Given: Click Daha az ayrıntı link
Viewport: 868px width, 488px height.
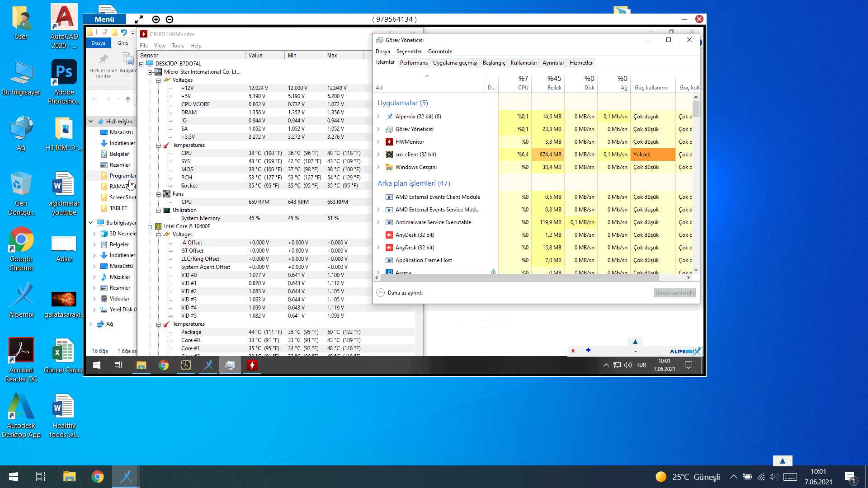Looking at the screenshot, I should 400,293.
